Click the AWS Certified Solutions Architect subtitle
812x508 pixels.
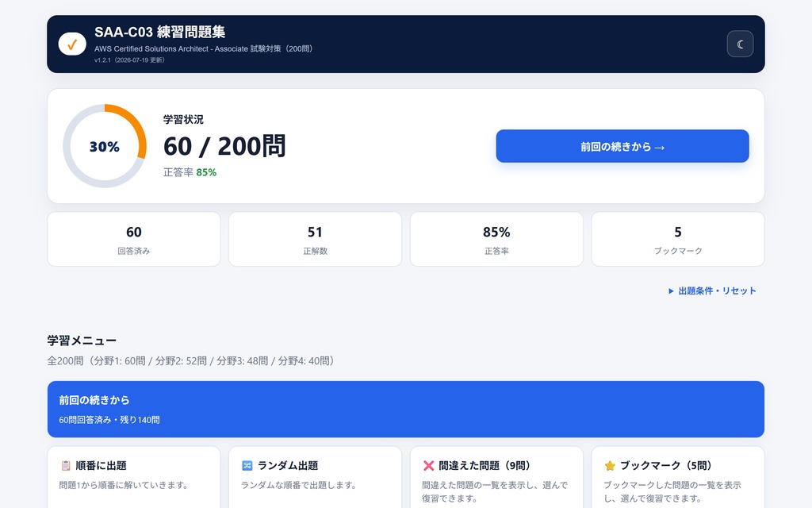pyautogui.click(x=204, y=48)
